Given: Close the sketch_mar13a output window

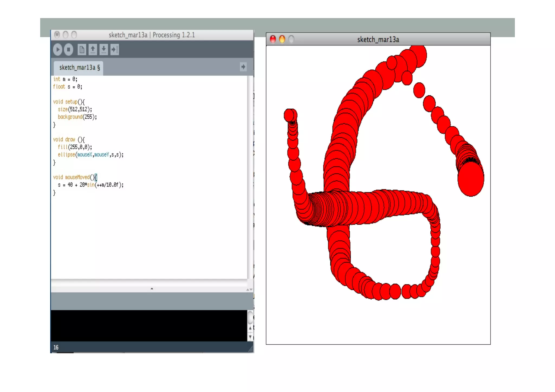Looking at the screenshot, I should click(x=273, y=39).
